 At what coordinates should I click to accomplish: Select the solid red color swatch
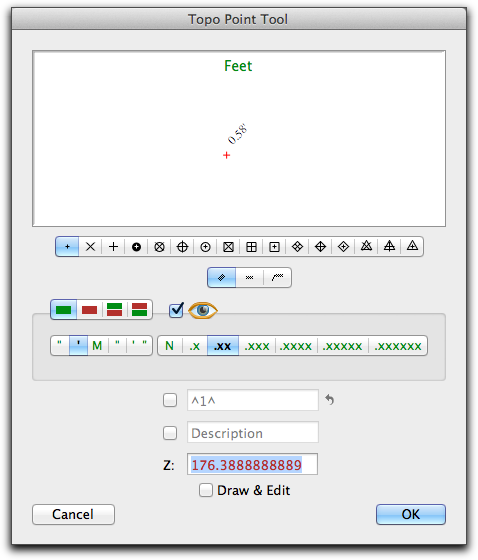pos(89,310)
